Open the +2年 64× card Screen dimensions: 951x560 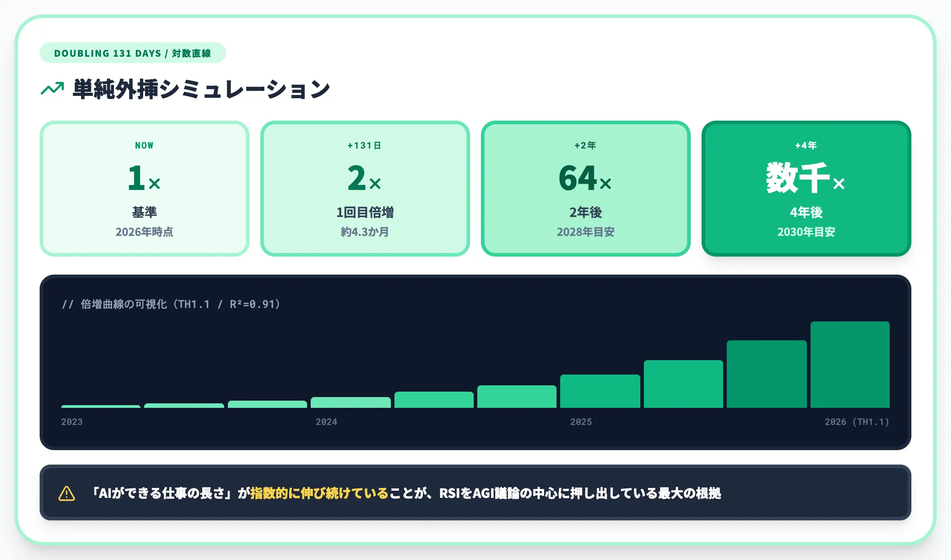click(586, 189)
